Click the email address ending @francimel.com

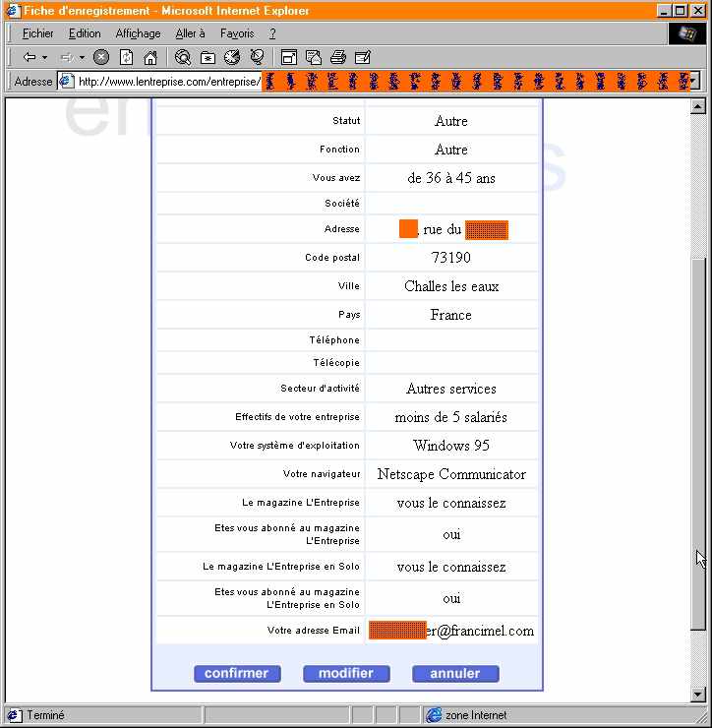pyautogui.click(x=451, y=631)
